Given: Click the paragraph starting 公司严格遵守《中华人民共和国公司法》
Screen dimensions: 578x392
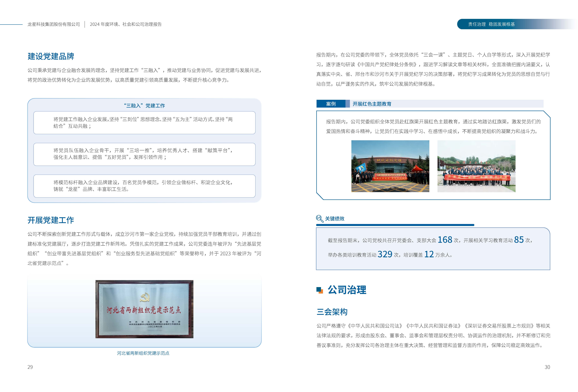Looking at the screenshot, I should [x=433, y=336].
